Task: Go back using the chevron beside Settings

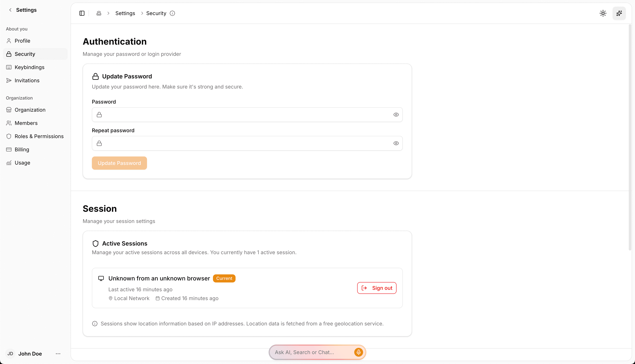Action: pos(10,10)
